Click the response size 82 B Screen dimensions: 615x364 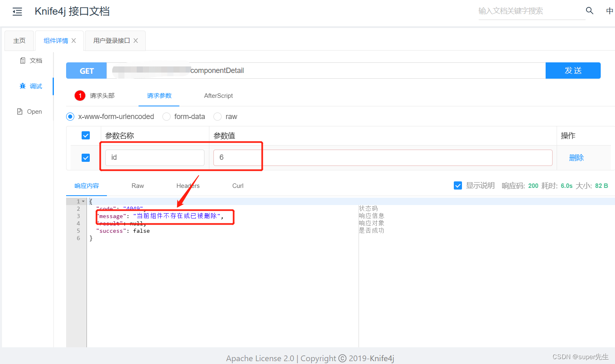[602, 186]
